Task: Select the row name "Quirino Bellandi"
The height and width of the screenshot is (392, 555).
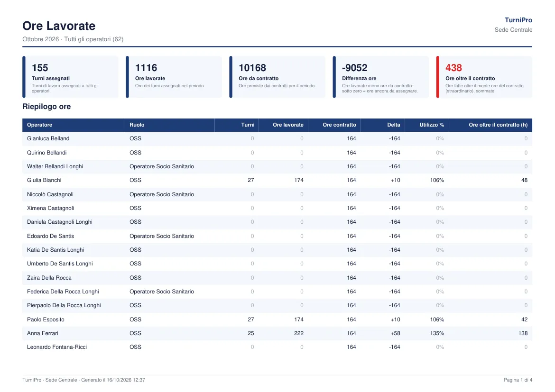Action: (46, 153)
